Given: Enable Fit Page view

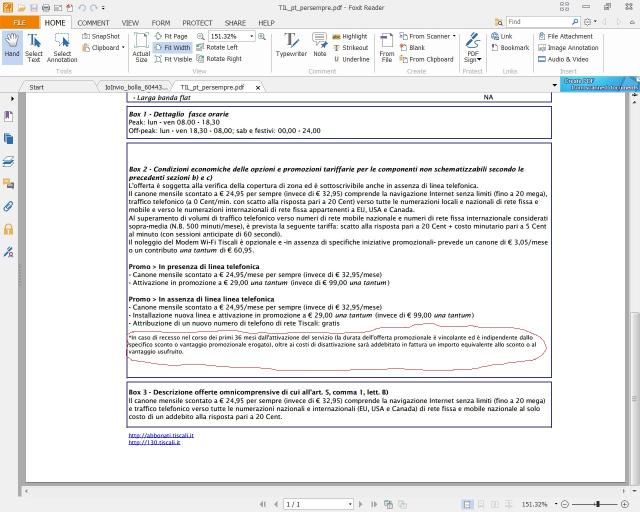Looking at the screenshot, I should [174, 36].
